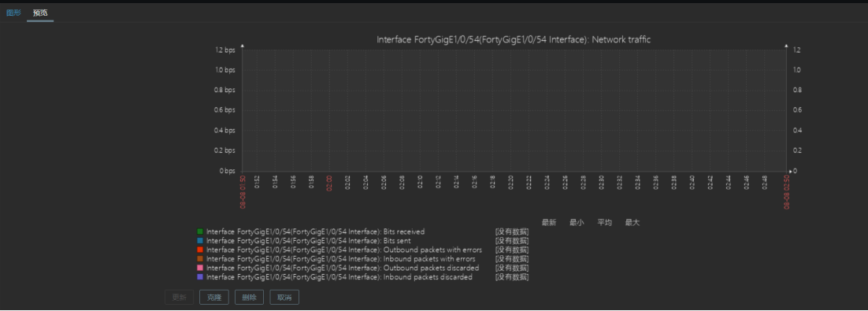Click the 克隆 button
868x311 pixels.
(214, 297)
